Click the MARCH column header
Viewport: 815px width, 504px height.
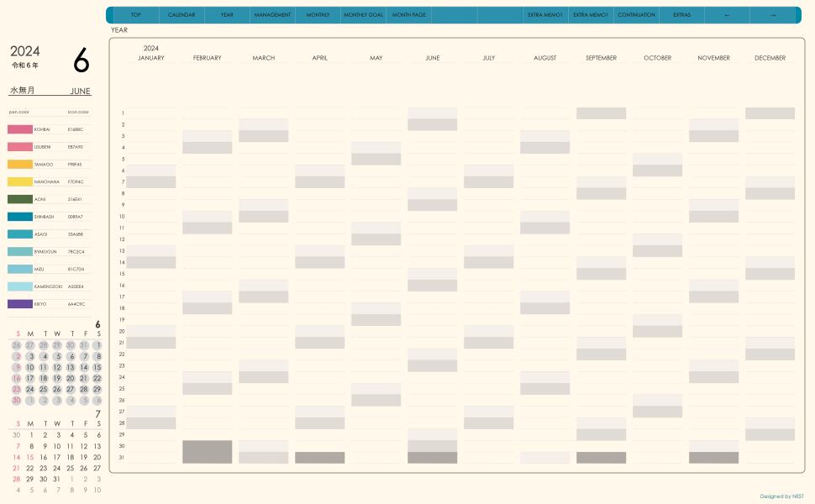click(264, 58)
